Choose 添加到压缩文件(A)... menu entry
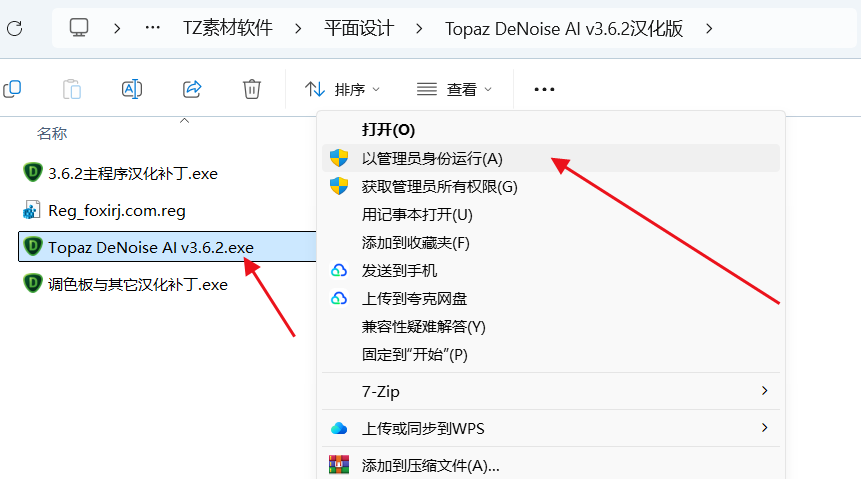Screen dimensions: 861x479 click(551, 466)
